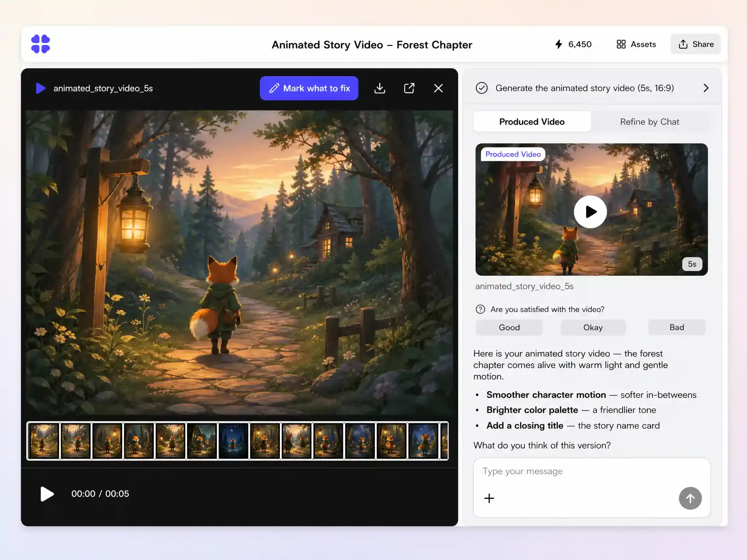Screen dimensions: 747x560
Task: Click the main fox video preview
Action: tap(239, 262)
